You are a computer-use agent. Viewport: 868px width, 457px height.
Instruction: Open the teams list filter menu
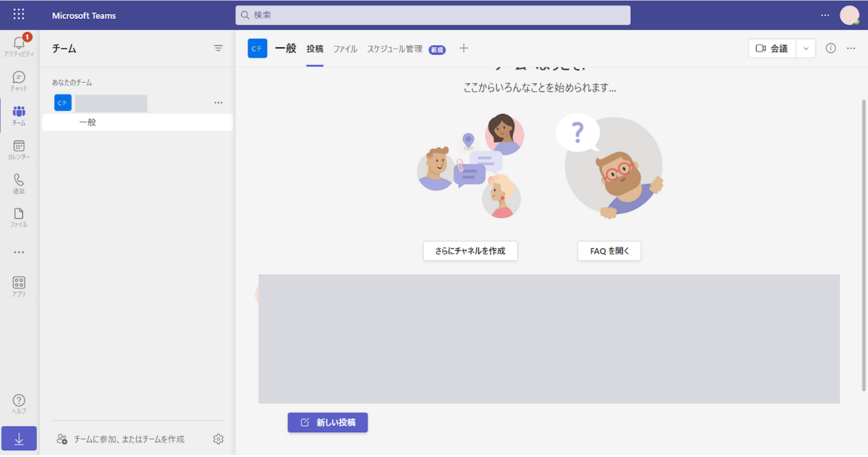(x=218, y=48)
